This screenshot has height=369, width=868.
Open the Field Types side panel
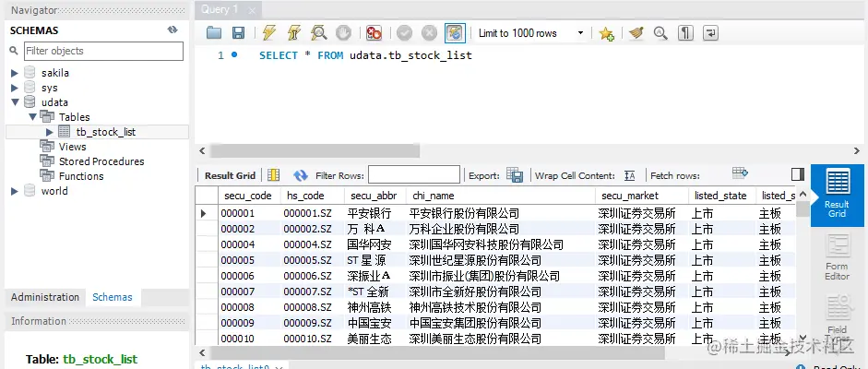point(837,319)
